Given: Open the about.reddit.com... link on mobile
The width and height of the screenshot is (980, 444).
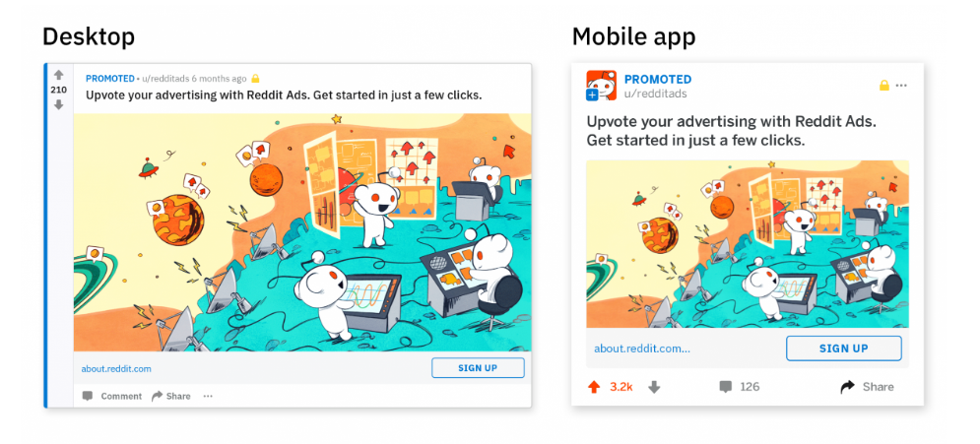Looking at the screenshot, I should click(x=642, y=349).
